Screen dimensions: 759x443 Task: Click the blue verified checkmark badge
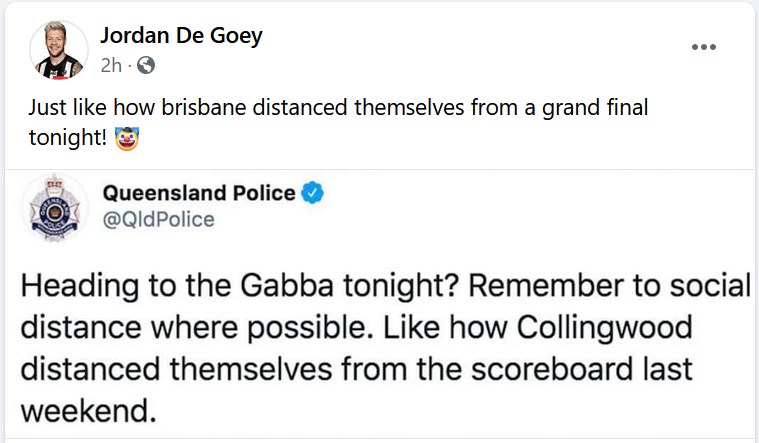314,193
